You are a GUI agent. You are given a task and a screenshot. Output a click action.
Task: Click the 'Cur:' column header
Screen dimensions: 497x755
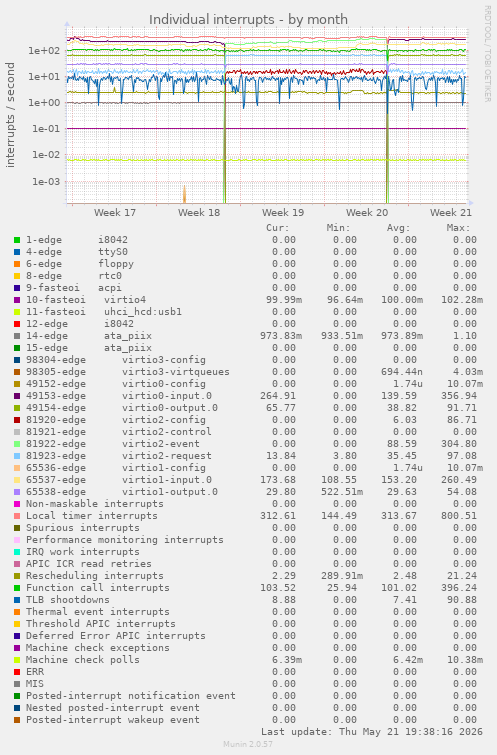[278, 228]
